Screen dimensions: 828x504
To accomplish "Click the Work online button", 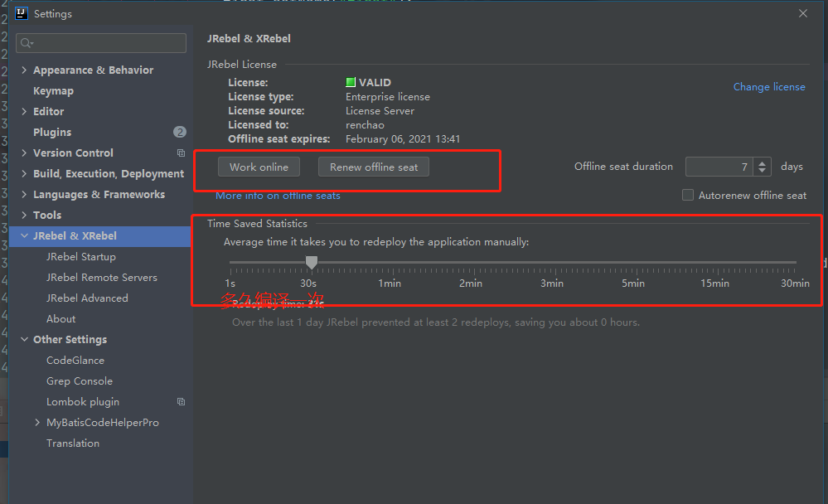I will (x=259, y=167).
